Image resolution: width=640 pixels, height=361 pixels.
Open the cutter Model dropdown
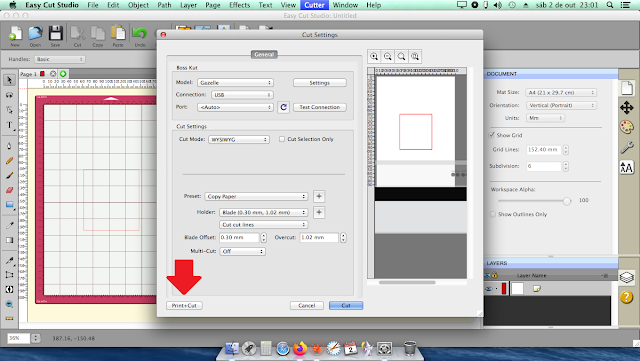pyautogui.click(x=235, y=82)
